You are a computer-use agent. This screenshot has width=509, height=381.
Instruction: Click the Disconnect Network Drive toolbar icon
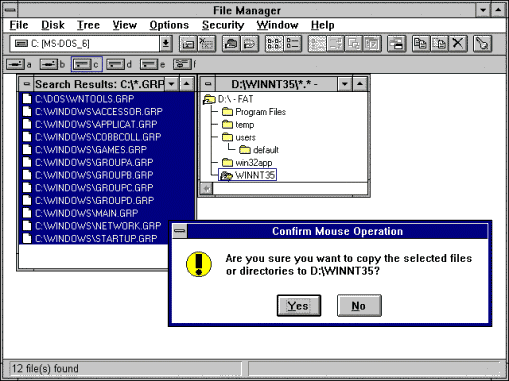point(207,44)
